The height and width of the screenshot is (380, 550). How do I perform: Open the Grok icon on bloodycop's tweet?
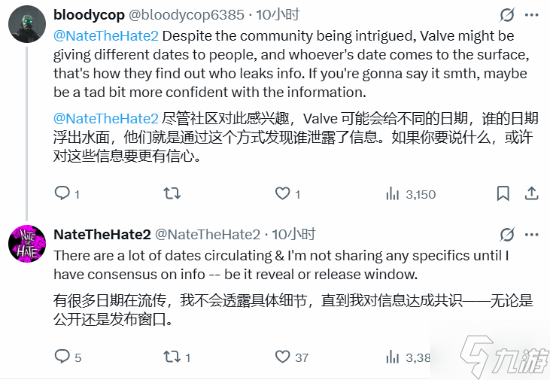[507, 15]
